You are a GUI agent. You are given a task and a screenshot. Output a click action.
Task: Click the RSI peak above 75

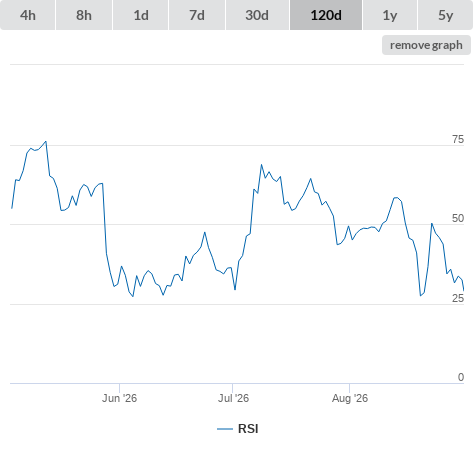coord(46,142)
